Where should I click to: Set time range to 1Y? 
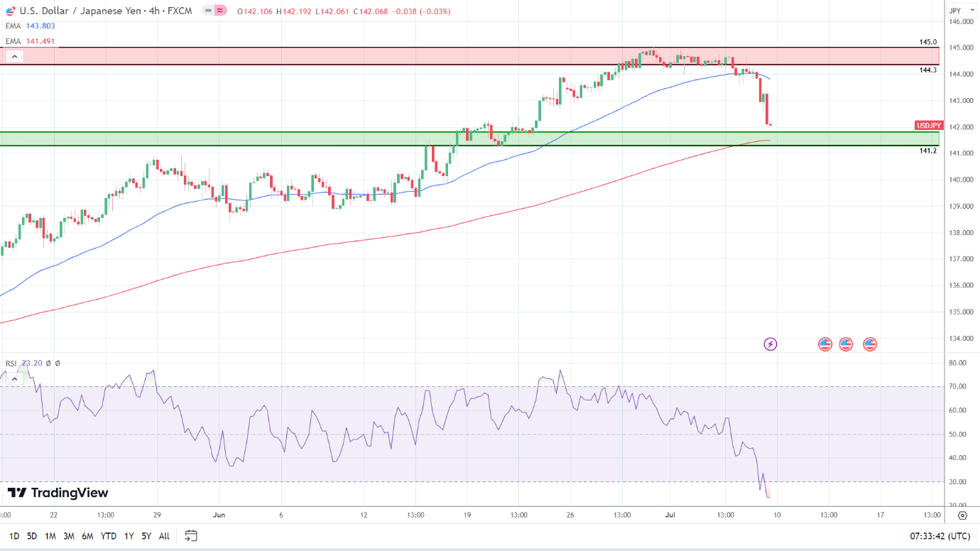[x=129, y=536]
